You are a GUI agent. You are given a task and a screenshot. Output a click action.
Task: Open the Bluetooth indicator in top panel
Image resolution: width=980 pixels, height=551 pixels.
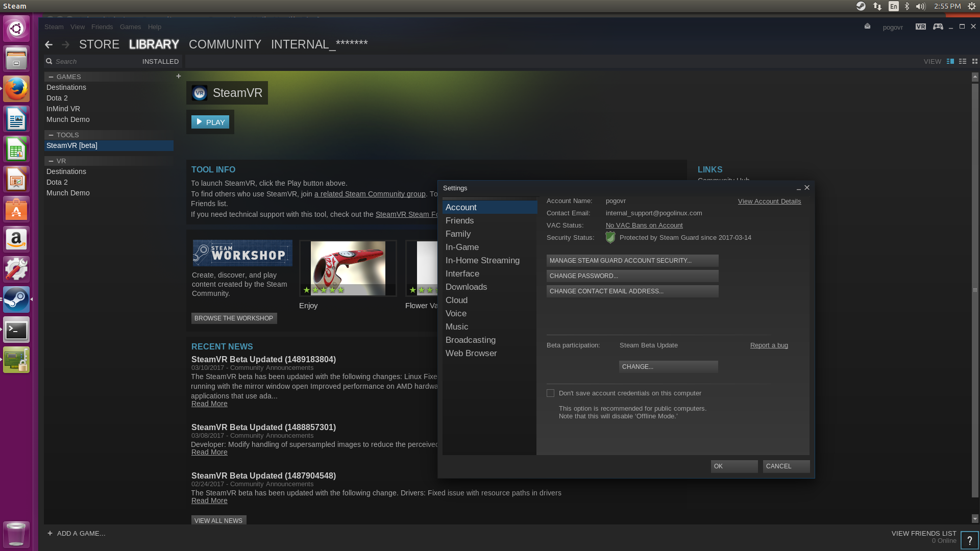[x=907, y=6]
